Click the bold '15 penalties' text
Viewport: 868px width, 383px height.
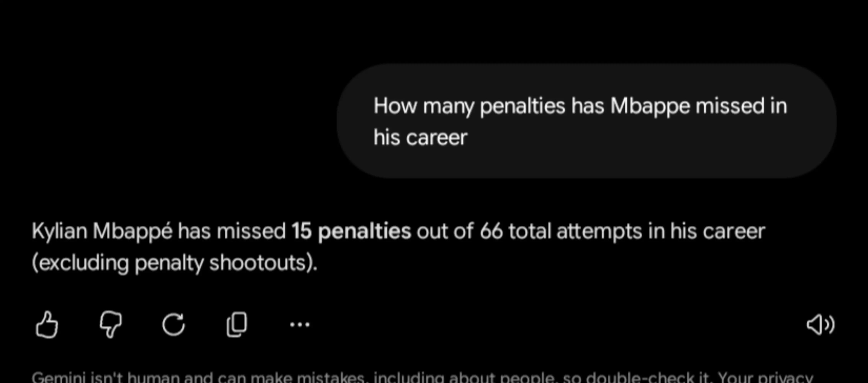[x=351, y=231]
